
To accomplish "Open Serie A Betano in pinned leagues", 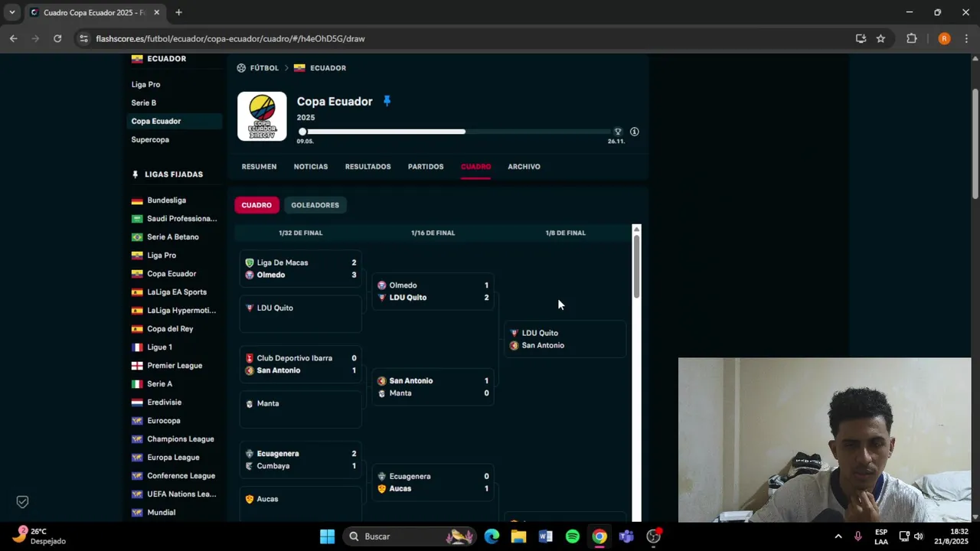I will [x=172, y=237].
